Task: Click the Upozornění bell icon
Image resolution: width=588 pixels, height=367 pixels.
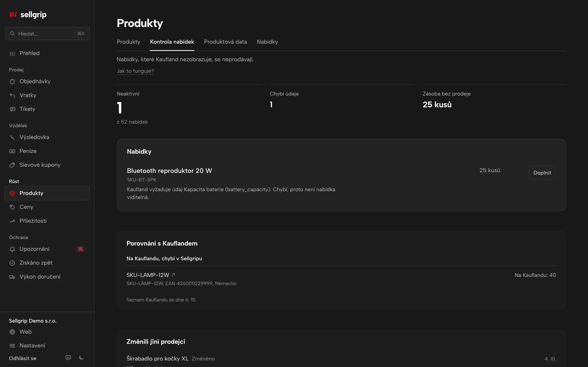Action: coord(12,249)
